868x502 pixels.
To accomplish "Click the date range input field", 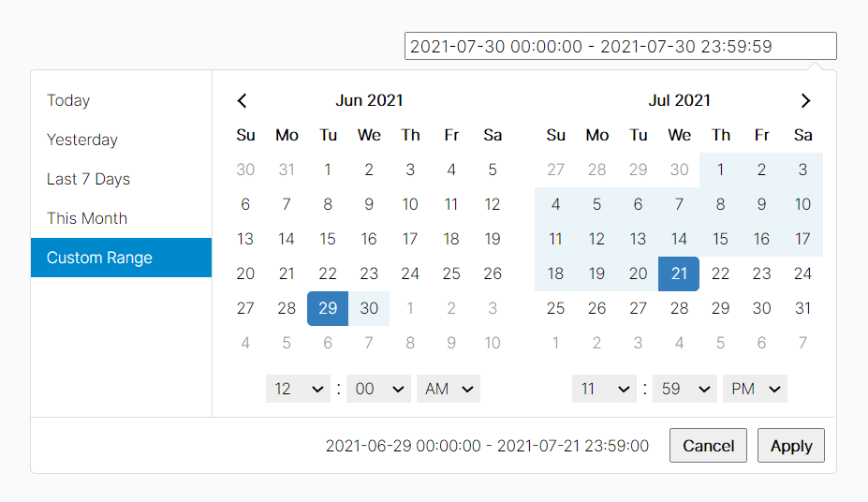I will tap(621, 46).
